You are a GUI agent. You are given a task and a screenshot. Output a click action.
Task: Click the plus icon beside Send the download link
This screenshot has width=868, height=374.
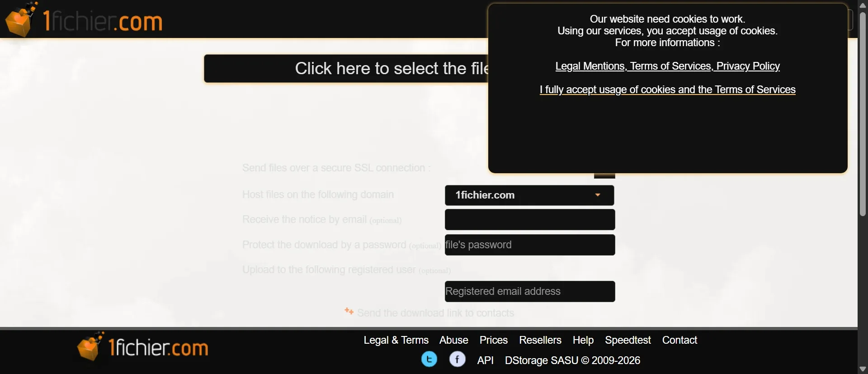(x=349, y=311)
